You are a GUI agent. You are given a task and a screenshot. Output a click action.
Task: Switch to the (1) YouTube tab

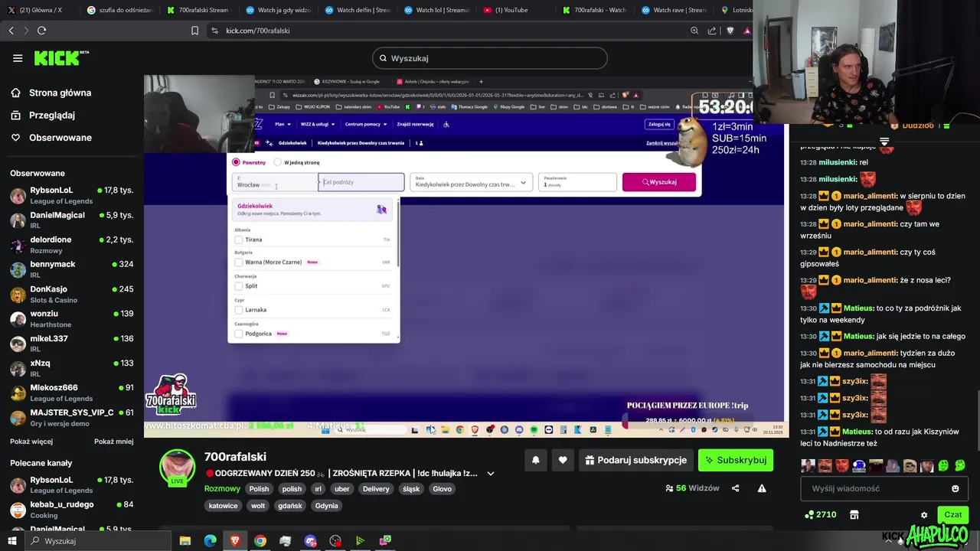pyautogui.click(x=511, y=10)
